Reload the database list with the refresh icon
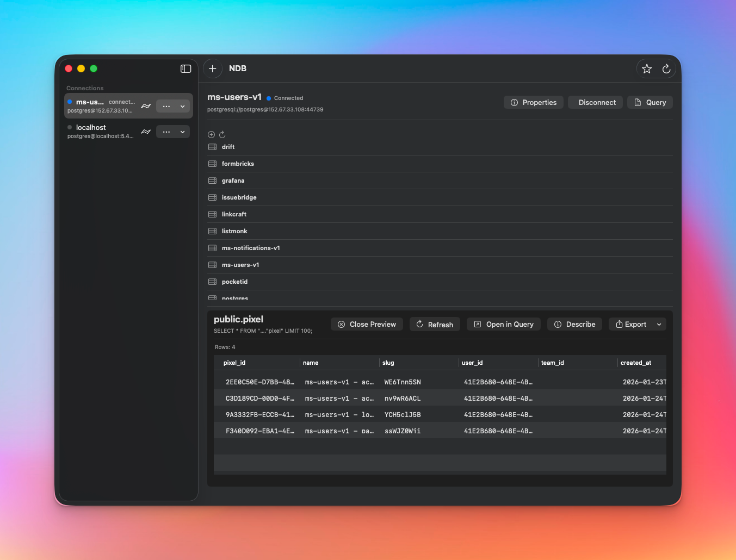736x560 pixels. [221, 134]
